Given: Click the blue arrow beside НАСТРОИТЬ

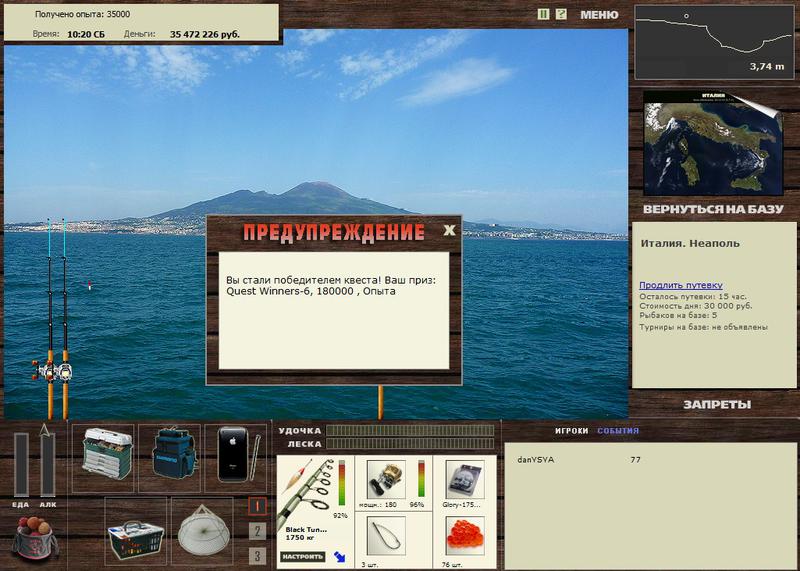Looking at the screenshot, I should [339, 557].
